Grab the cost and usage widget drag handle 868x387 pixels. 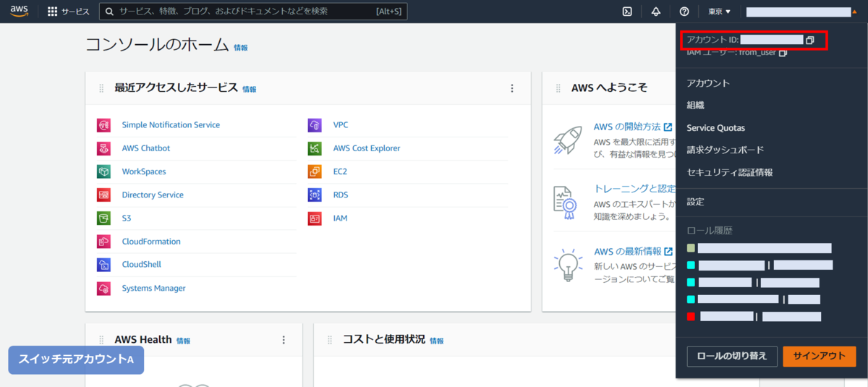330,340
